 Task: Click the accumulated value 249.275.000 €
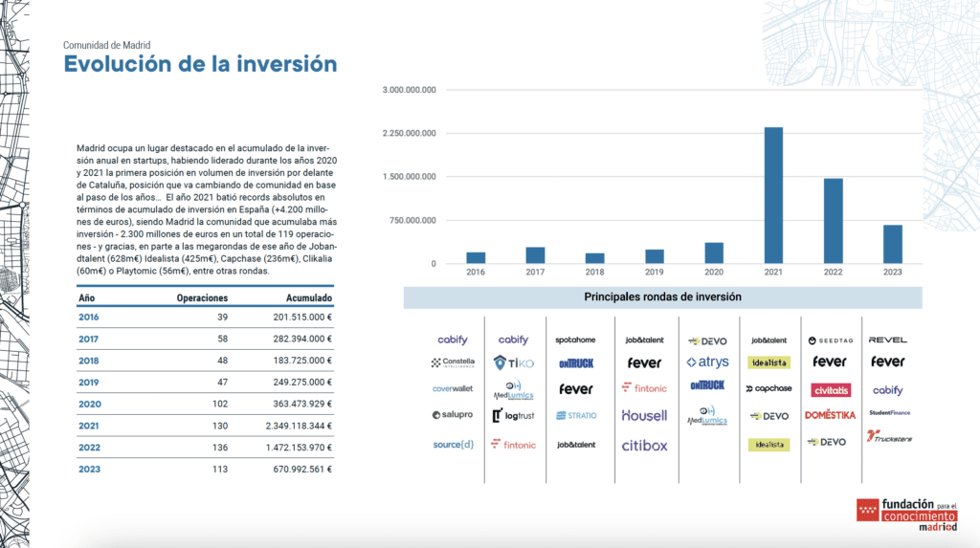click(x=302, y=382)
